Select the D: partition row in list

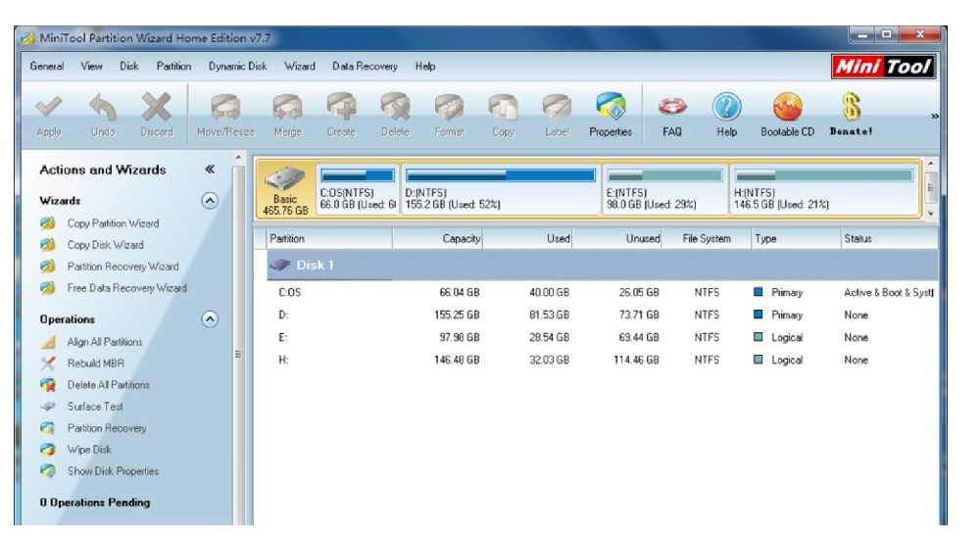602,315
